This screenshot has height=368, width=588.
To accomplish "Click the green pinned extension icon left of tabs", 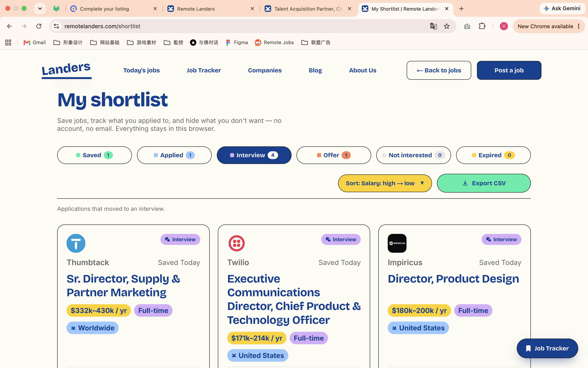I will click(56, 9).
